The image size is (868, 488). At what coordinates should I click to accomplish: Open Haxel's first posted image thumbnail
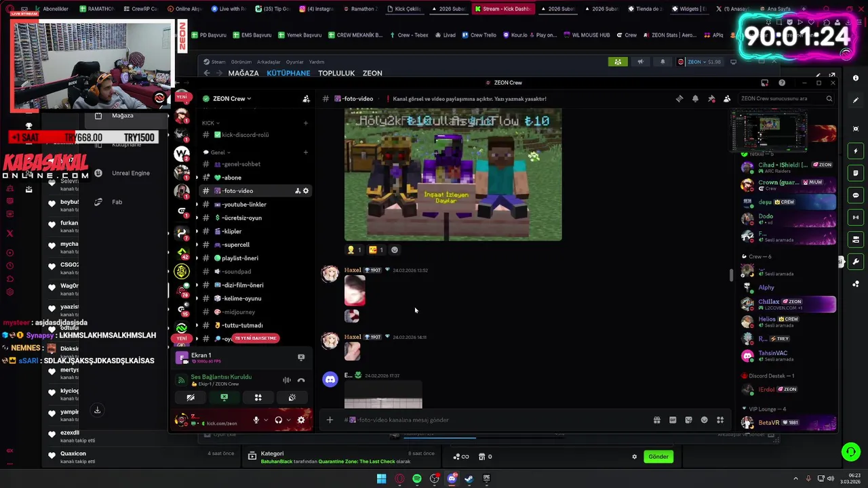355,291
